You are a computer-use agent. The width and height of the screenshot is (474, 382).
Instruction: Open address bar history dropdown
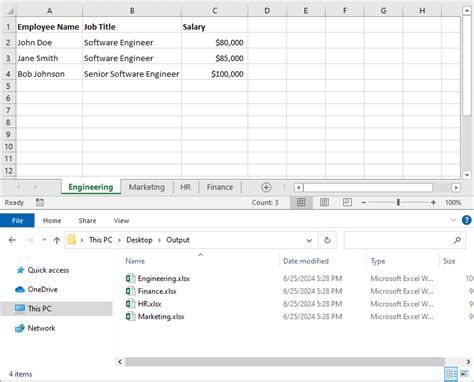309,240
